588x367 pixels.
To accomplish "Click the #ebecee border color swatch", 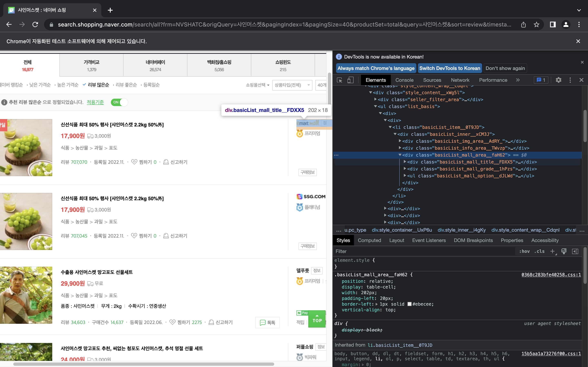I will [x=409, y=304].
